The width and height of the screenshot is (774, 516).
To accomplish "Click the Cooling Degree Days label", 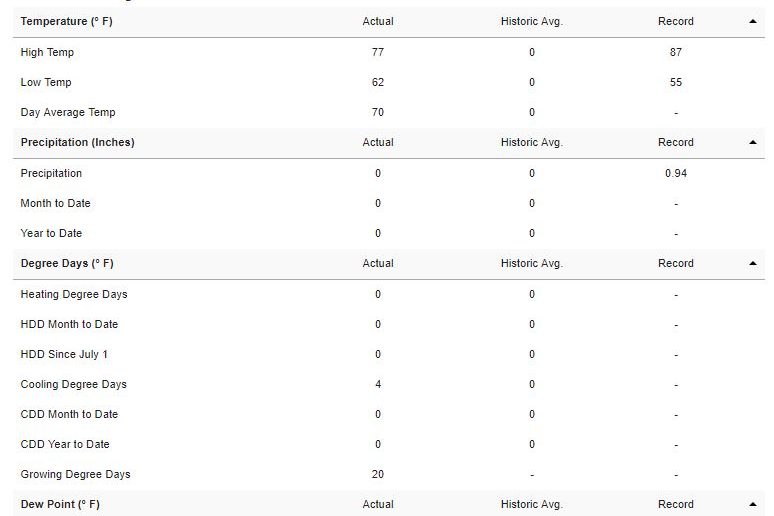I will 74,384.
